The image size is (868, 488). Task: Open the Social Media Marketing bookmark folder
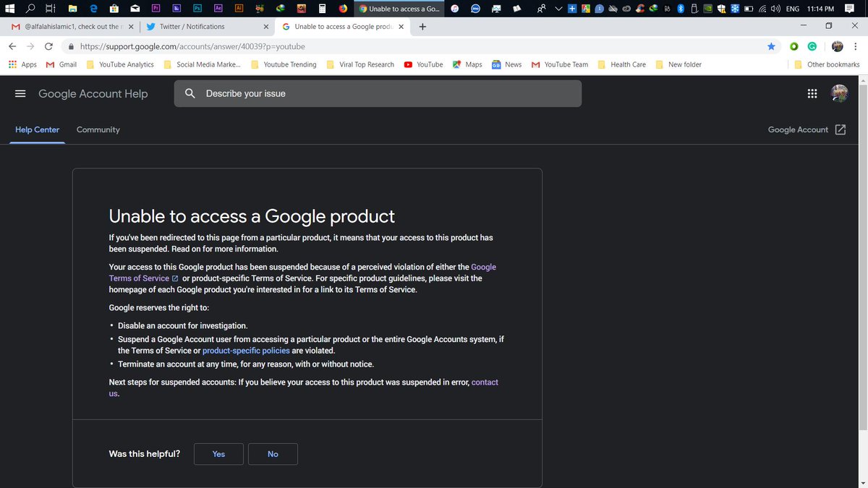pos(203,64)
